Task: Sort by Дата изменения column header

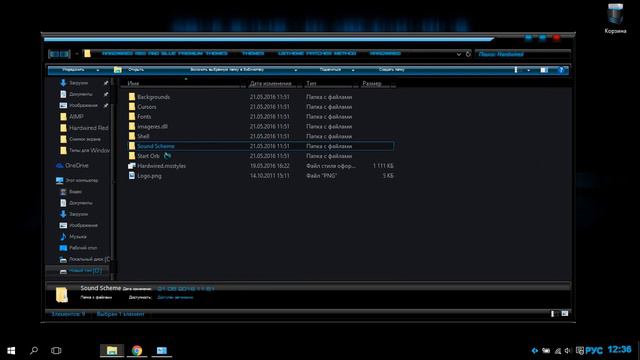Action: click(270, 83)
